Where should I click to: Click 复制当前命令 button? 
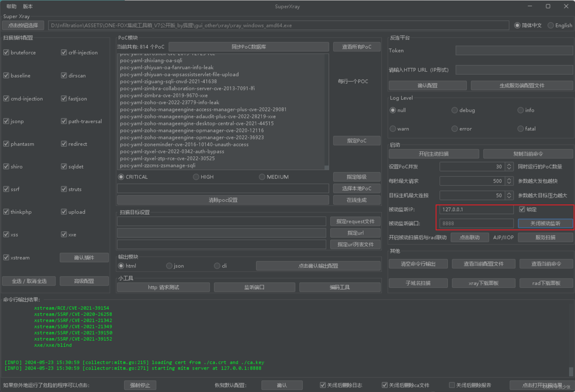coord(528,154)
